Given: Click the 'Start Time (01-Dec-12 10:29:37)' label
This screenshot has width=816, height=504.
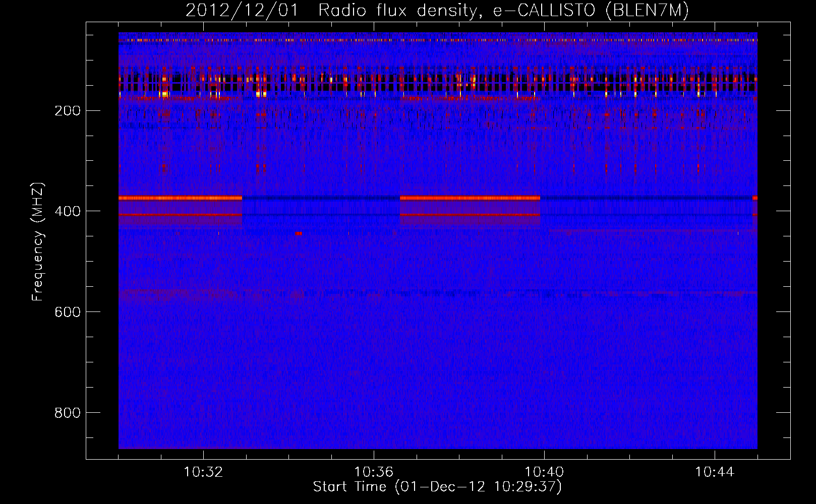Looking at the screenshot, I should click(x=437, y=487).
